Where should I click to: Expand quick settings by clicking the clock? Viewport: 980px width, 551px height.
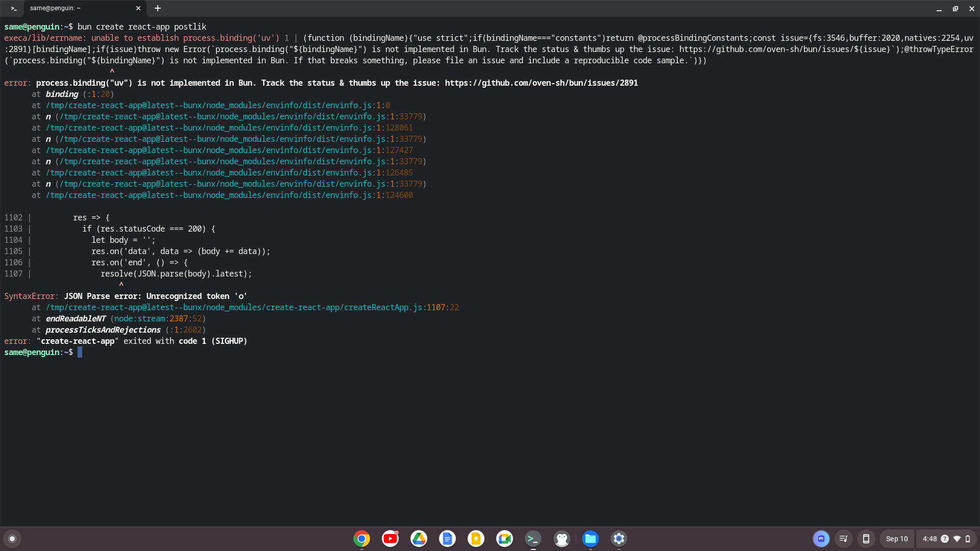[x=930, y=538]
